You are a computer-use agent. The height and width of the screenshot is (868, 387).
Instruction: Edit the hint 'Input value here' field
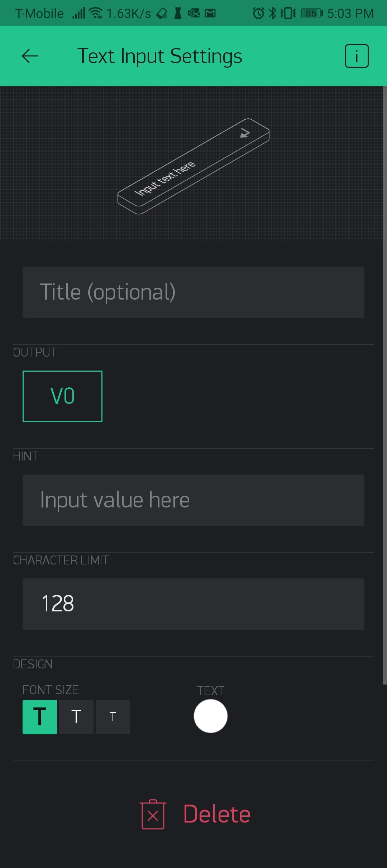(x=193, y=500)
